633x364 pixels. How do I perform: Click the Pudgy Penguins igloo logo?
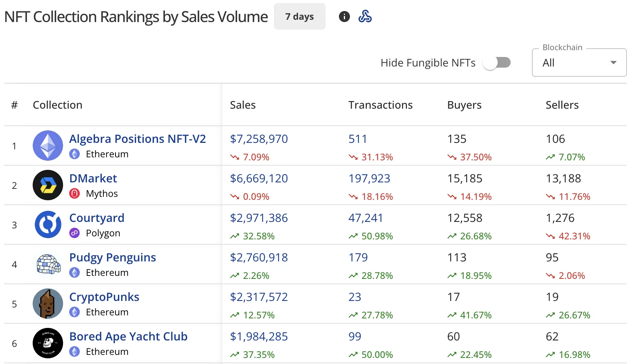click(47, 264)
